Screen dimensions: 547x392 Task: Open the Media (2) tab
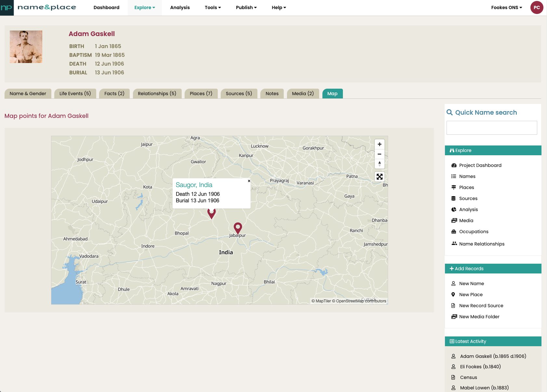[x=303, y=94]
